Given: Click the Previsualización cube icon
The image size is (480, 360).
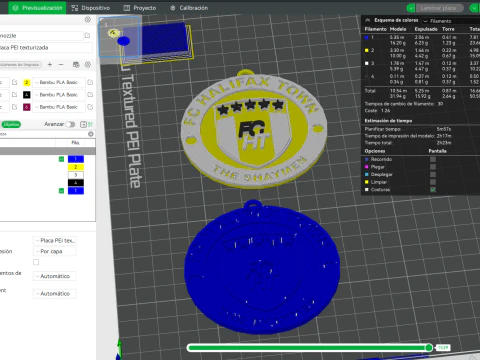Looking at the screenshot, I should 15,8.
